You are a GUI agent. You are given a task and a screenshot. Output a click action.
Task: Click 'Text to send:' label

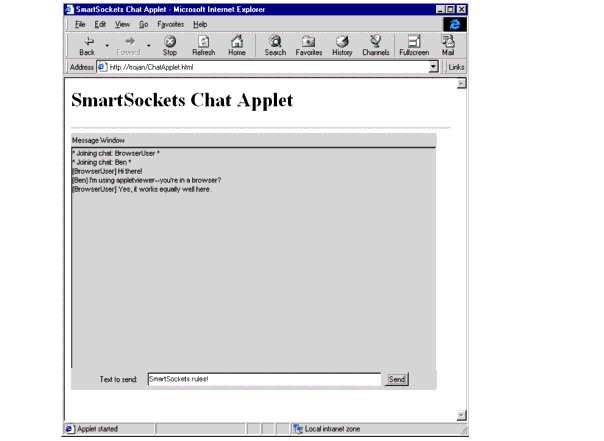point(119,379)
